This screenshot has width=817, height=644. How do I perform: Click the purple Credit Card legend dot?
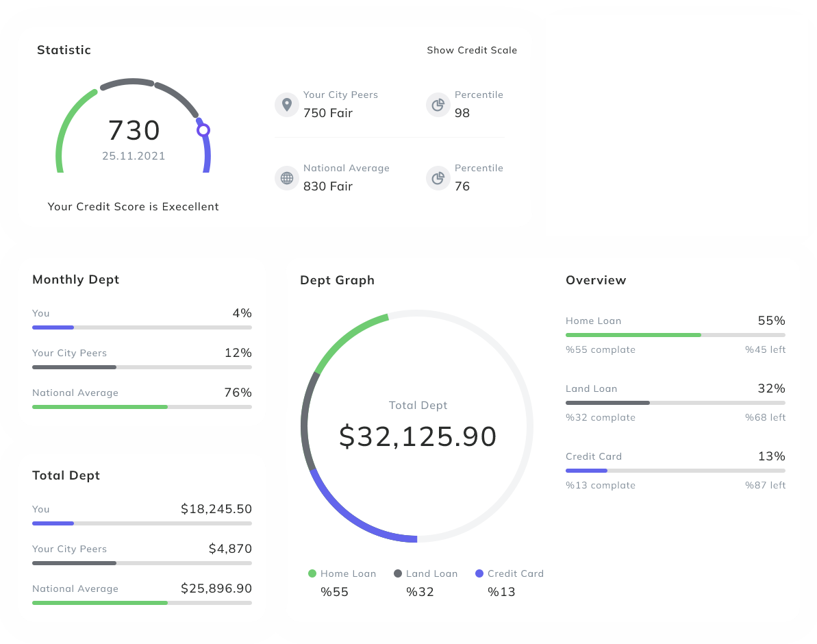(479, 573)
